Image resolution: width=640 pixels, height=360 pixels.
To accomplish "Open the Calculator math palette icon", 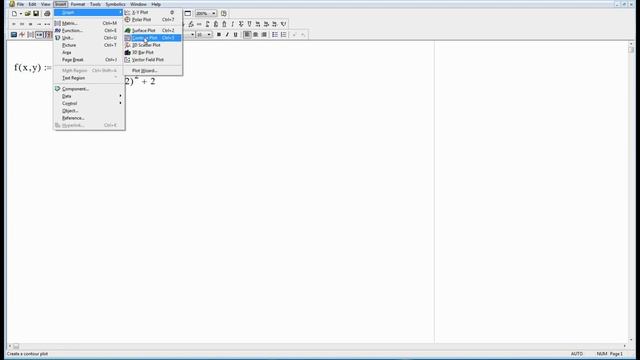I will [14, 35].
